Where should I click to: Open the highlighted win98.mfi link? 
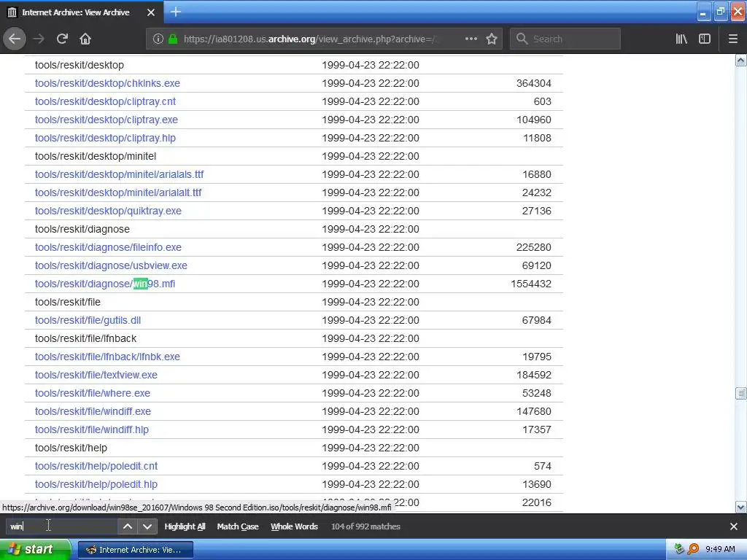tap(105, 284)
